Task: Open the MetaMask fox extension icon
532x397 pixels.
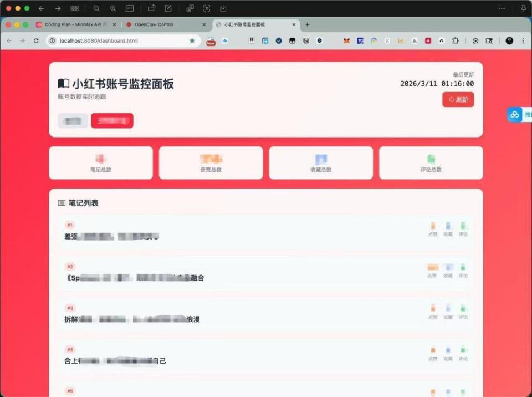Action: click(x=347, y=41)
